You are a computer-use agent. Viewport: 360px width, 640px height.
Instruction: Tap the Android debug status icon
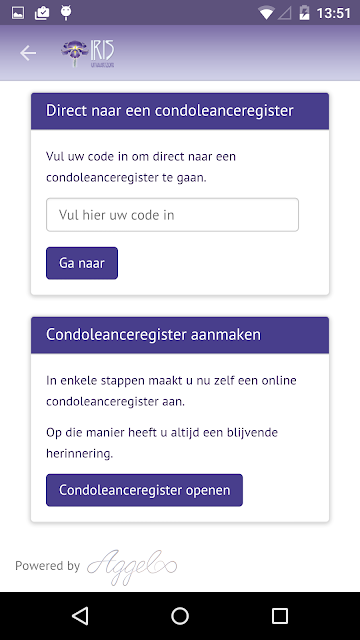[66, 13]
